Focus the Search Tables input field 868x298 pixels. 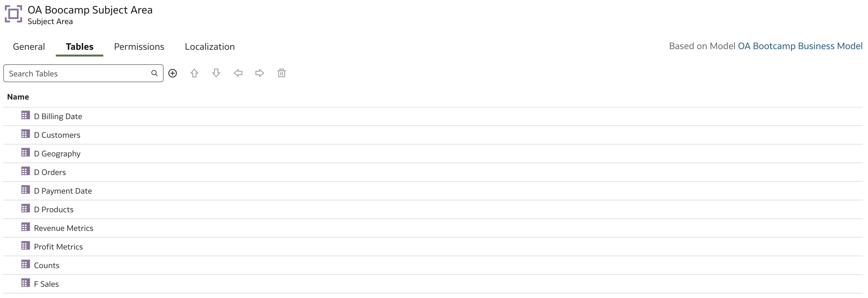coord(83,73)
